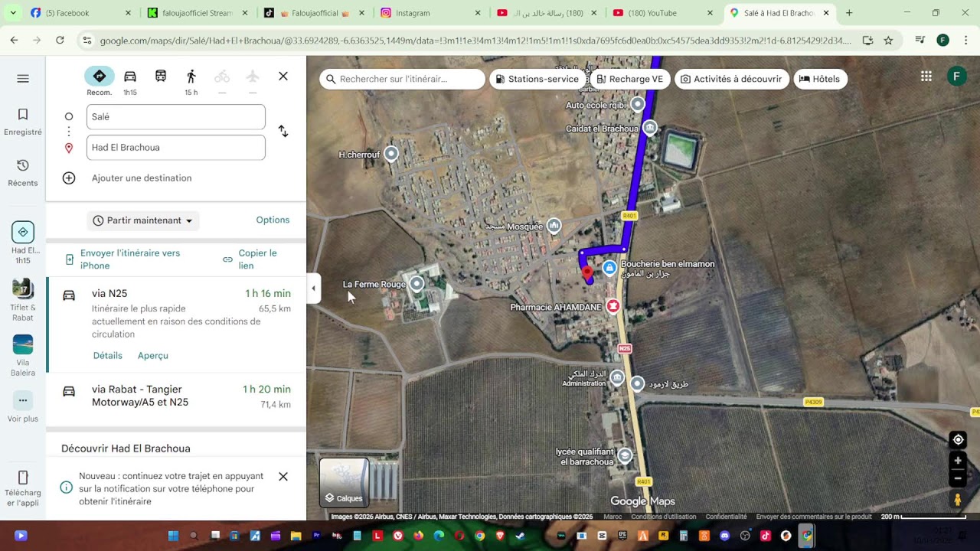Open the Partir maintenant dropdown
980x551 pixels.
(x=143, y=220)
